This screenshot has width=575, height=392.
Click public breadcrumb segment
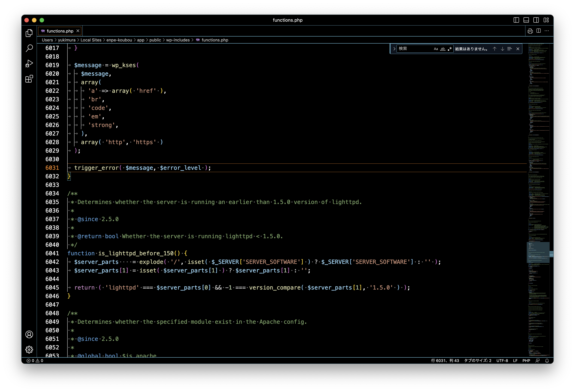[x=155, y=40]
